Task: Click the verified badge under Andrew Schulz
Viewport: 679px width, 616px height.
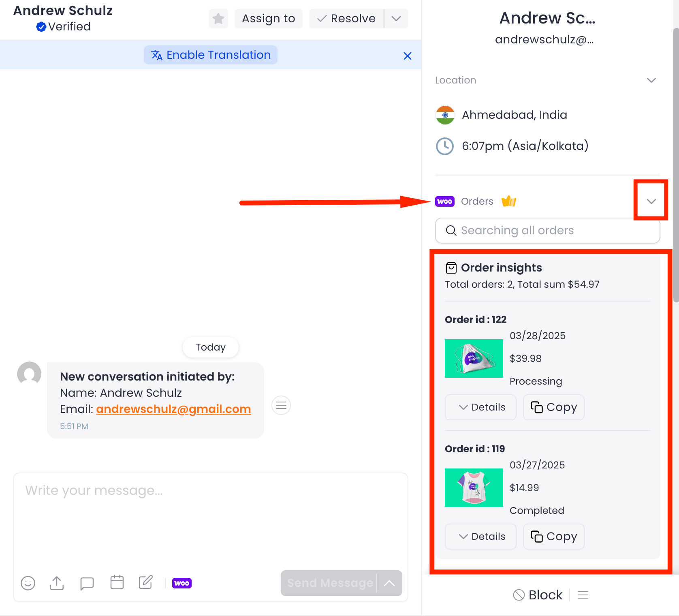Action: [x=41, y=27]
